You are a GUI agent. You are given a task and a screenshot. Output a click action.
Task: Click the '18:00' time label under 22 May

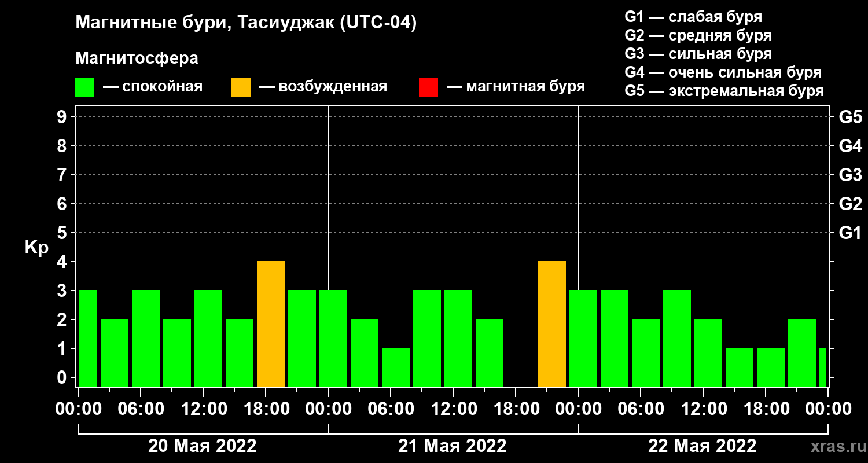766,409
